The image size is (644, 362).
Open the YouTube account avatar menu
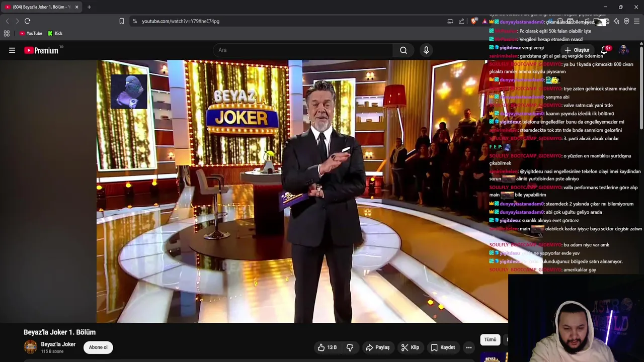click(x=623, y=50)
